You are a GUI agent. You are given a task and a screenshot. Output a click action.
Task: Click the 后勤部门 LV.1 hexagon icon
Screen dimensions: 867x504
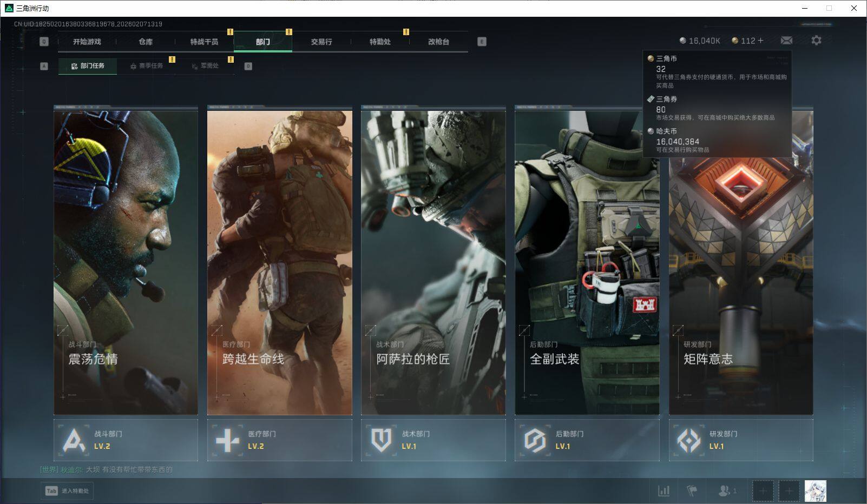[x=535, y=440]
